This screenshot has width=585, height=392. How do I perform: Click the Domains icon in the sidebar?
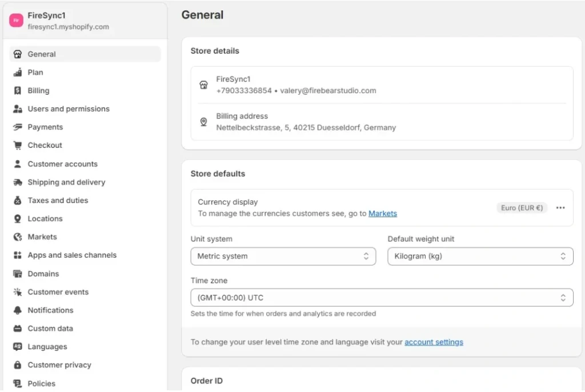click(x=19, y=273)
